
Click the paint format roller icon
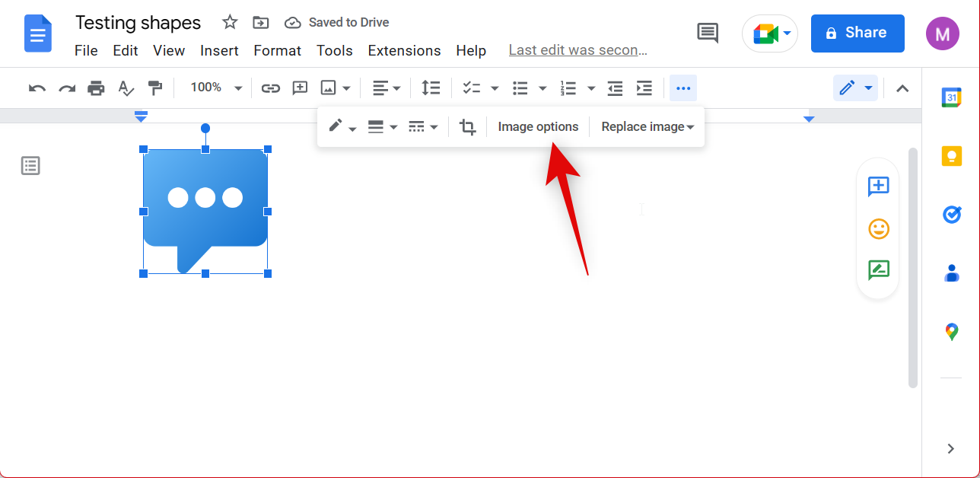155,88
